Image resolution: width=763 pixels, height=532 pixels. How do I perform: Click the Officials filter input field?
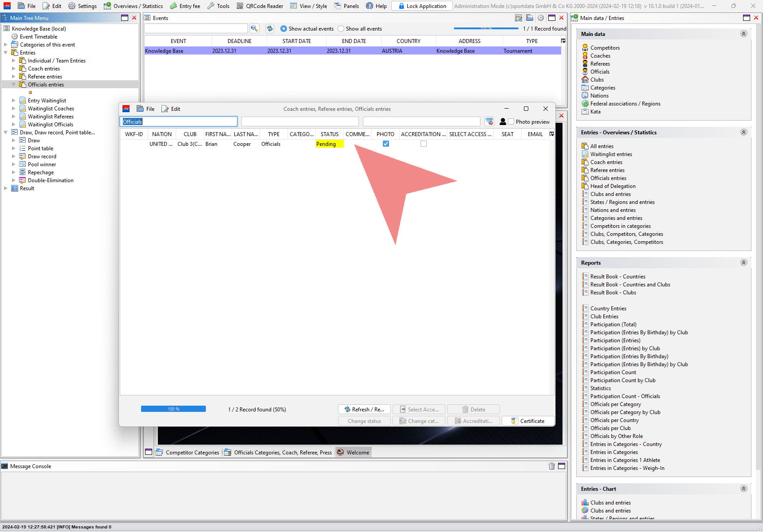click(x=179, y=121)
